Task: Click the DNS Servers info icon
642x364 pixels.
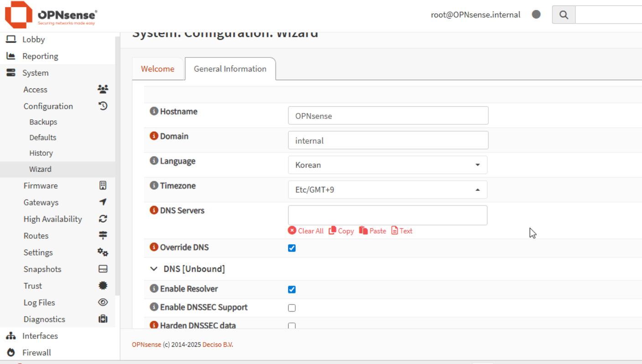Action: point(154,210)
